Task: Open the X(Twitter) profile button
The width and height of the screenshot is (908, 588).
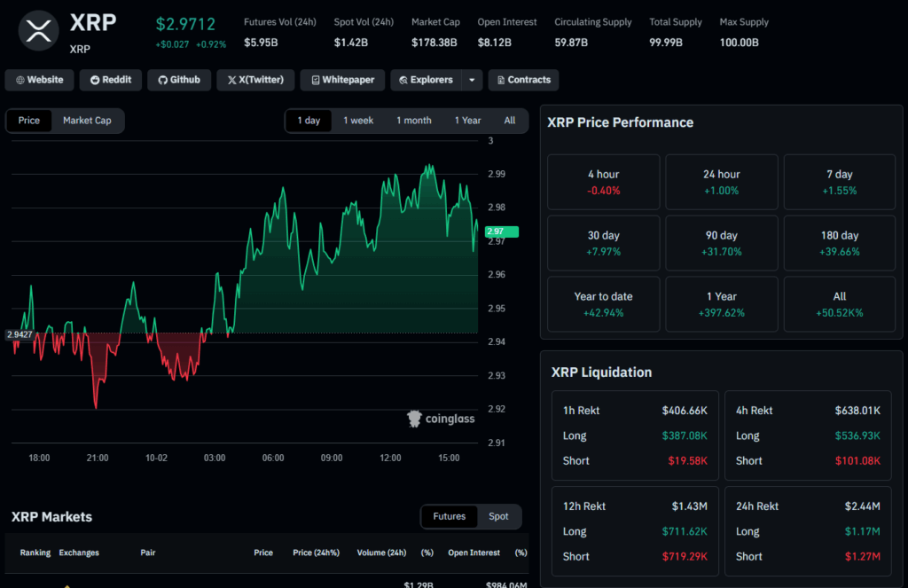Action: point(255,80)
